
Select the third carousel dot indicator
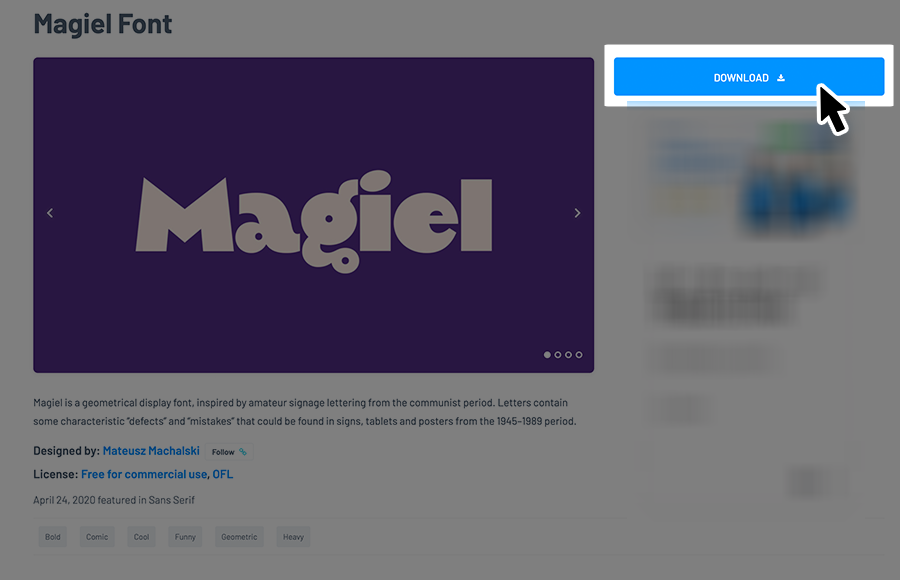(568, 355)
